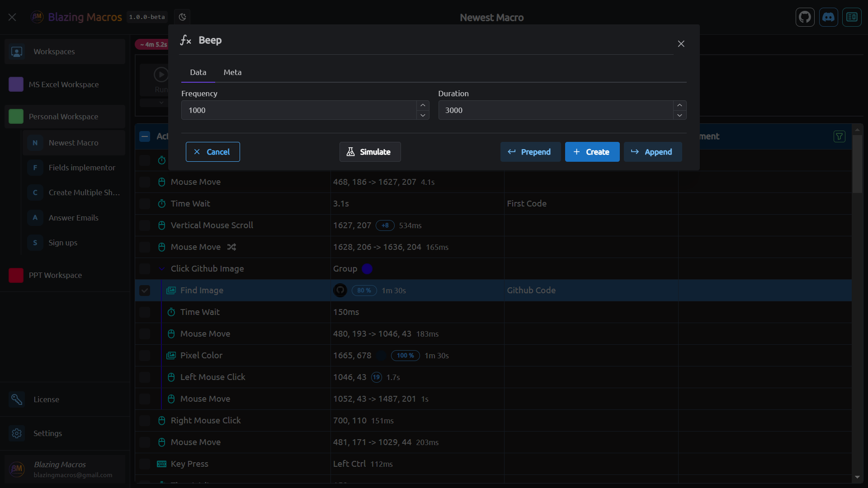The height and width of the screenshot is (488, 868).
Task: Decrease the Frequency value
Action: tap(423, 115)
